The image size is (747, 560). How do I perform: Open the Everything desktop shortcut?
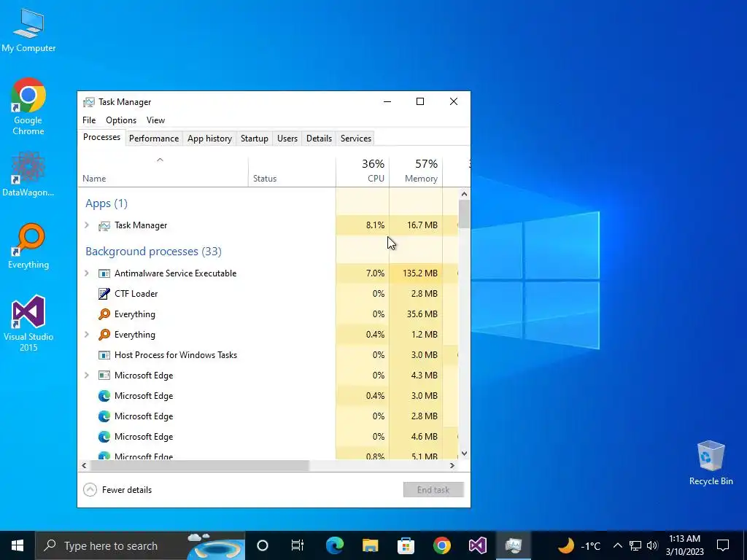pyautogui.click(x=28, y=246)
